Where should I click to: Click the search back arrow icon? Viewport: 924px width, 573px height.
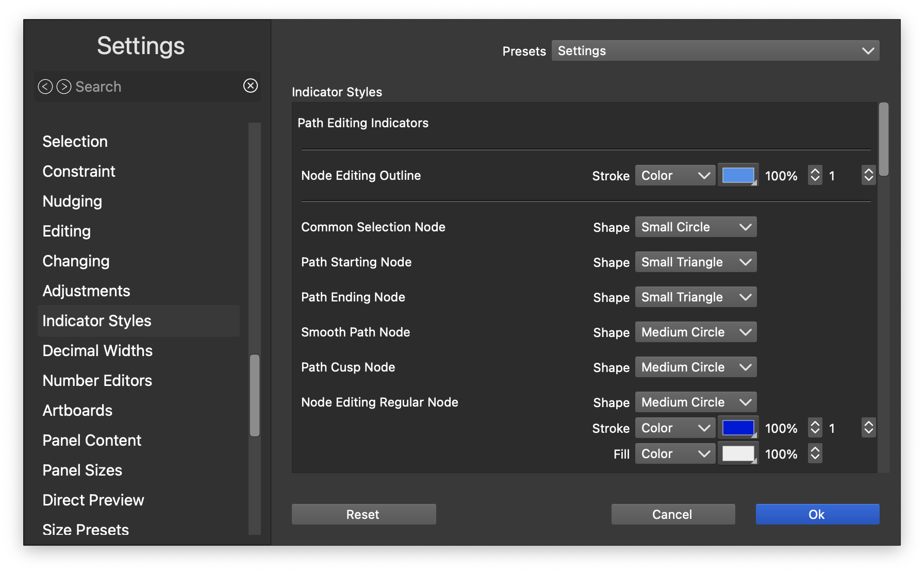pos(45,87)
